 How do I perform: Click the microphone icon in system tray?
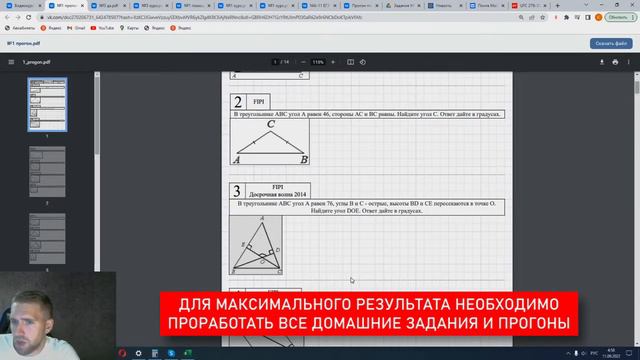coord(576,353)
